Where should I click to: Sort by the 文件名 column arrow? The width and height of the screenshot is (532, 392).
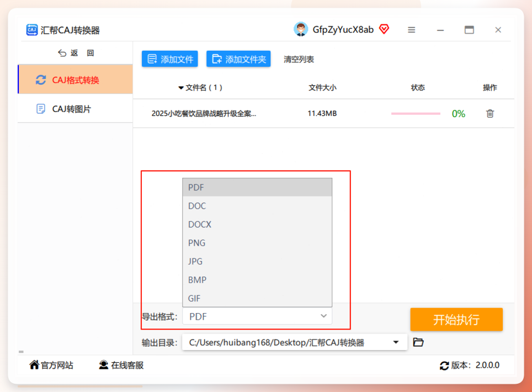click(x=181, y=88)
